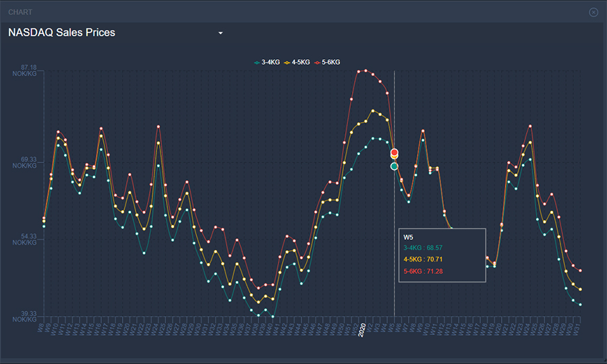This screenshot has width=607, height=364.
Task: Click the W40 week label on x-axis
Action: pyautogui.click(x=268, y=329)
